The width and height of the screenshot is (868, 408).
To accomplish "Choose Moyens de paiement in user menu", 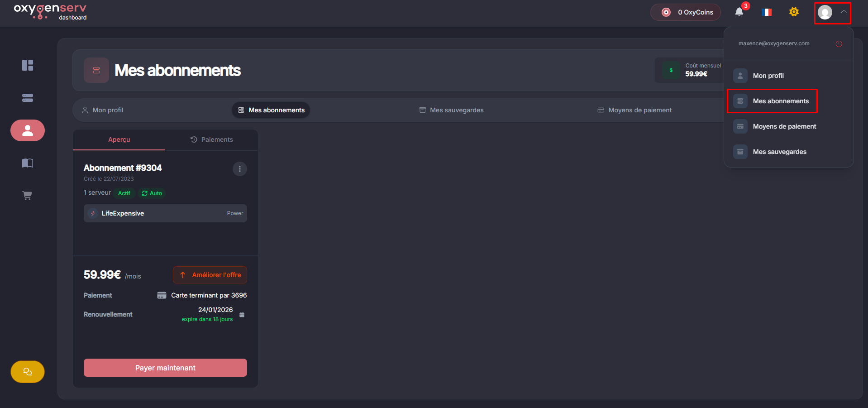I will pyautogui.click(x=784, y=126).
